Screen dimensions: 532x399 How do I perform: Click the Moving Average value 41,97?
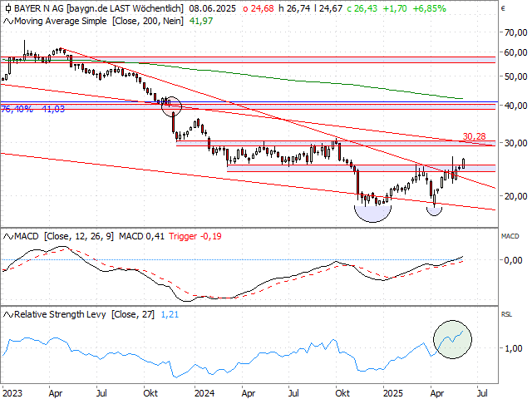pyautogui.click(x=201, y=21)
